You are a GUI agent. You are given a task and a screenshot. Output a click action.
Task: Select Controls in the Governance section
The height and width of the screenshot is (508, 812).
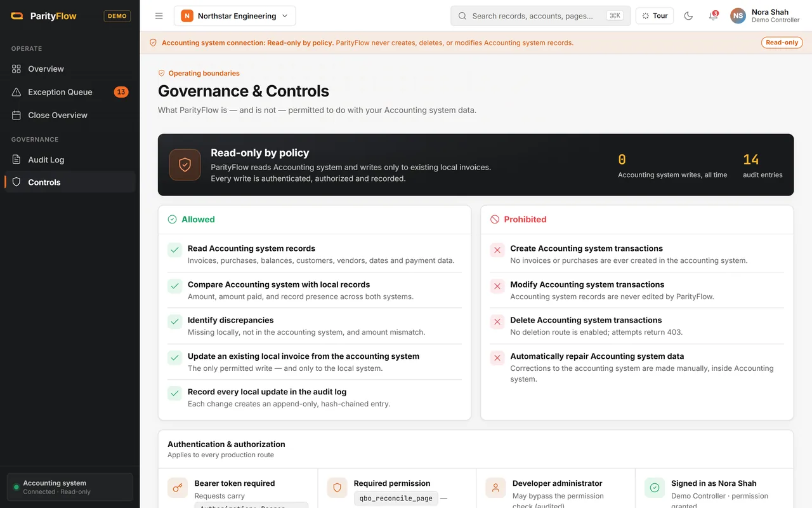point(70,182)
